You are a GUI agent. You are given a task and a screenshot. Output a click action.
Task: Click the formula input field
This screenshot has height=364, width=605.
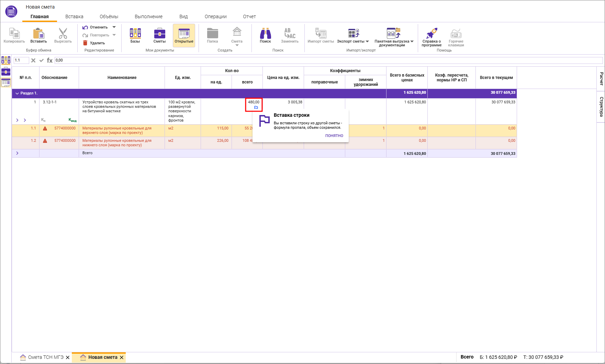[x=326, y=60]
